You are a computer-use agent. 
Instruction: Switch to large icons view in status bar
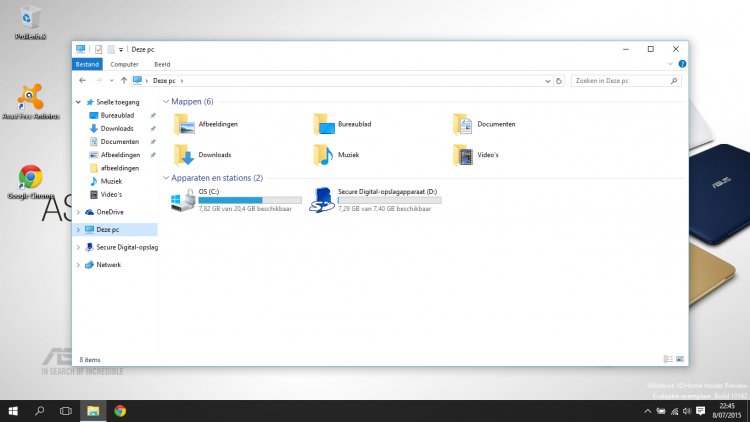click(680, 358)
